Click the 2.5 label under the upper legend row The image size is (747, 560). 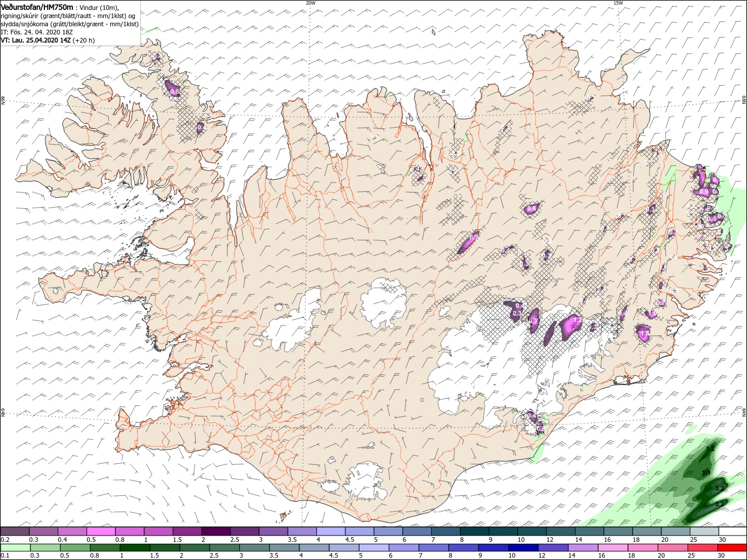tap(235, 540)
